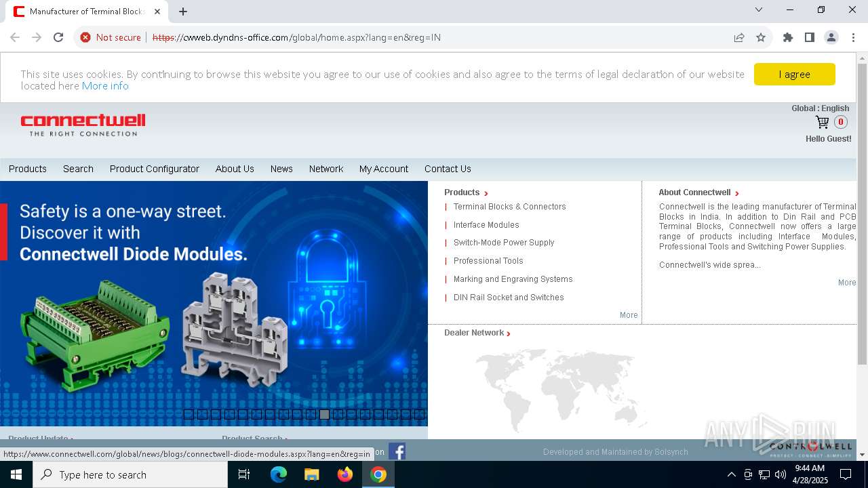This screenshot has width=868, height=488.
Task: Click the scrollbar down arrow
Action: coord(862,455)
